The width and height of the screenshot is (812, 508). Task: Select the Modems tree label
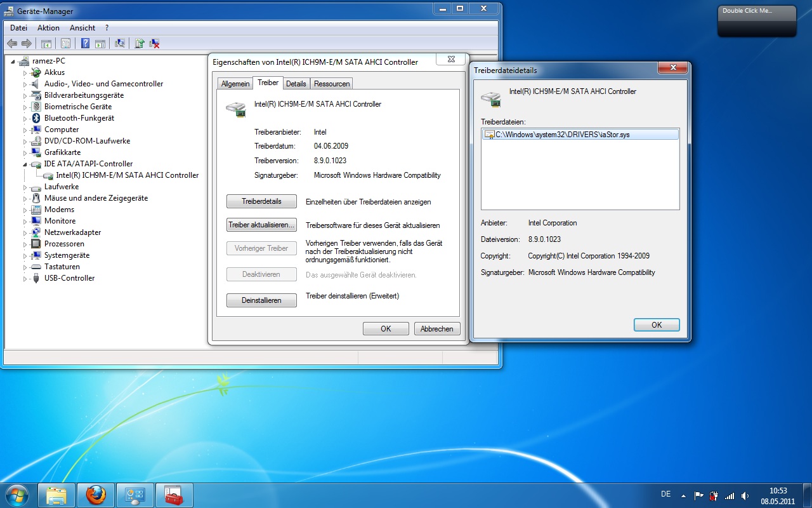click(60, 210)
